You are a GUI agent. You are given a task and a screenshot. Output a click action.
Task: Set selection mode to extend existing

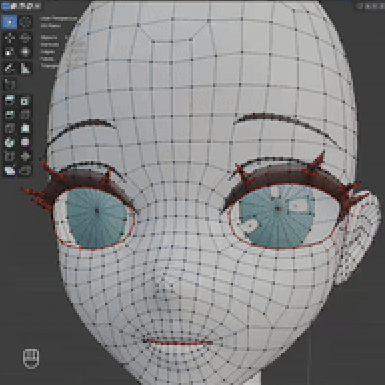pos(13,6)
